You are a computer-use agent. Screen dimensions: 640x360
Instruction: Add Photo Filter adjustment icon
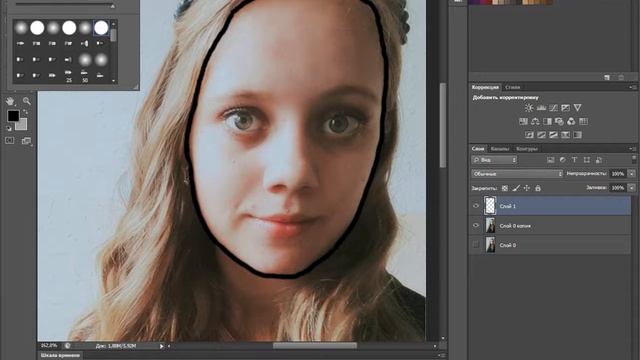coord(559,121)
